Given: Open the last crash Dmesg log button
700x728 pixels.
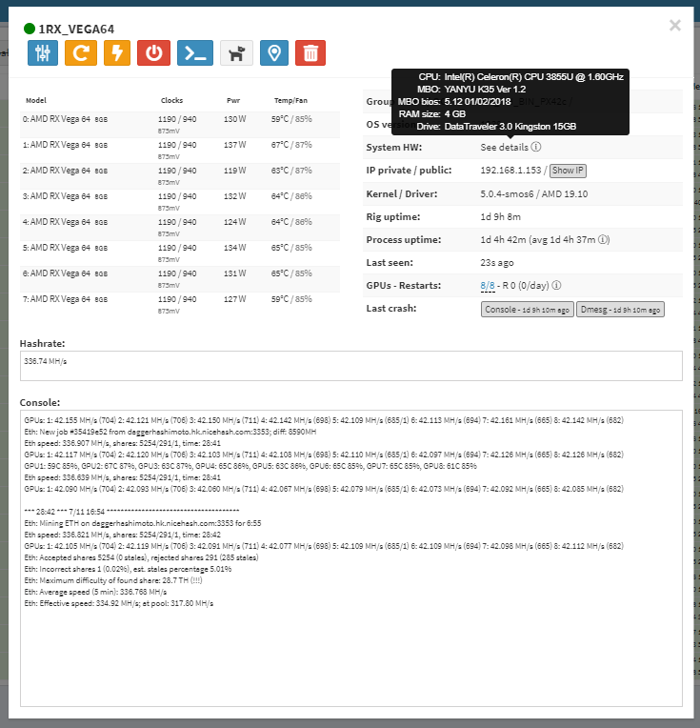Looking at the screenshot, I should click(620, 310).
